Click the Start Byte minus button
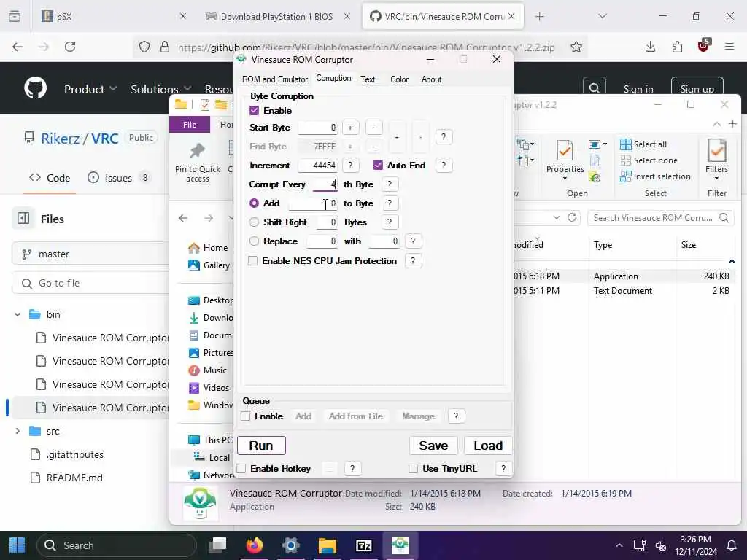The height and width of the screenshot is (560, 747). click(374, 128)
